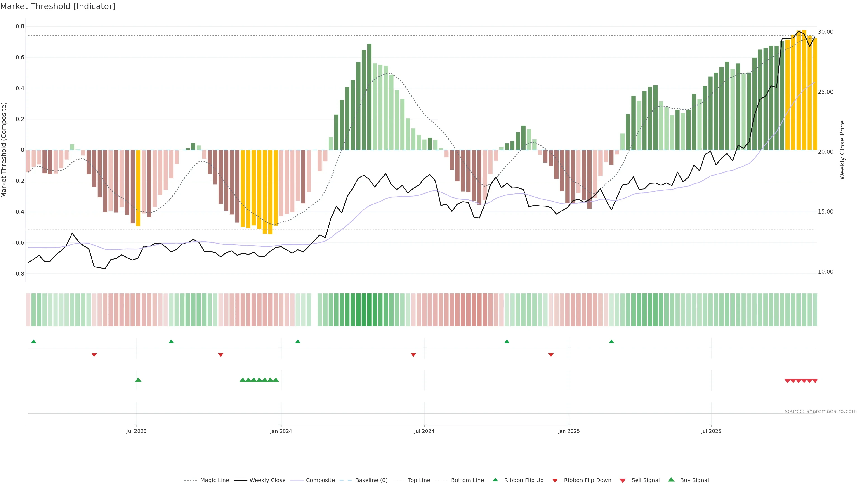This screenshot has height=488, width=868.
Task: Toggle the Top Line legend entry
Action: (419, 480)
